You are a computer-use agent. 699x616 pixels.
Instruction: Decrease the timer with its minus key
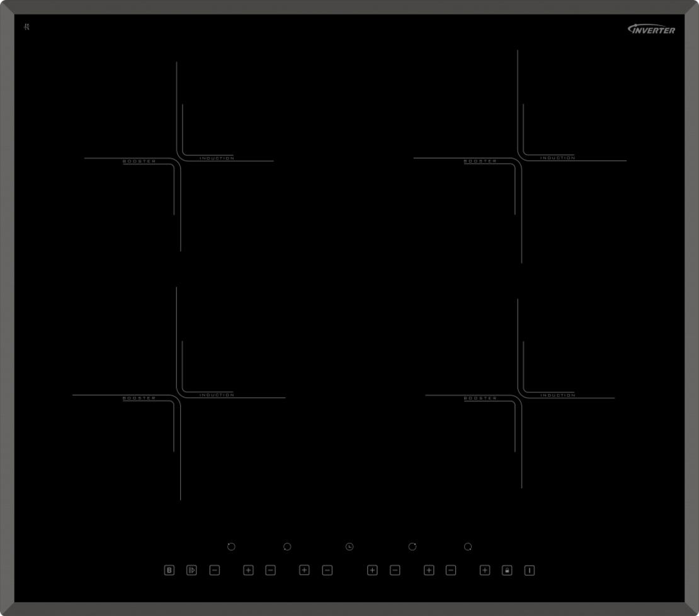[327, 569]
